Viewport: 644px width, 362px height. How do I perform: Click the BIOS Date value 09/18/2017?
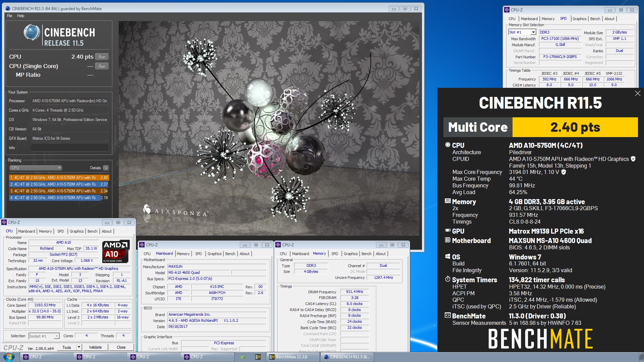[x=217, y=327]
